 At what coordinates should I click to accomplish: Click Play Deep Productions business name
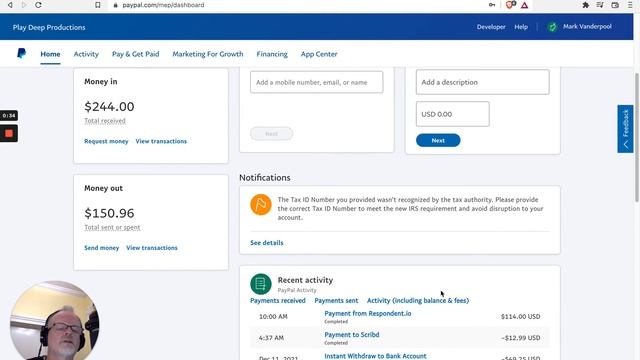tap(49, 27)
